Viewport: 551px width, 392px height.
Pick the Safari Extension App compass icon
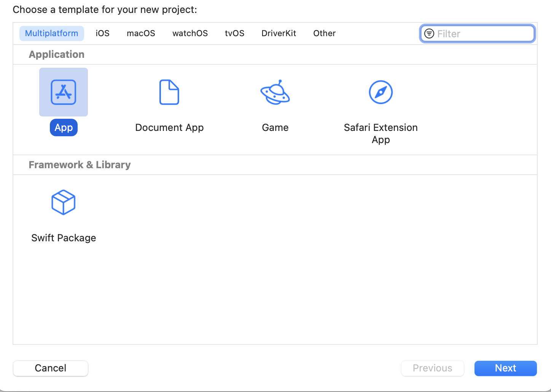(x=381, y=92)
